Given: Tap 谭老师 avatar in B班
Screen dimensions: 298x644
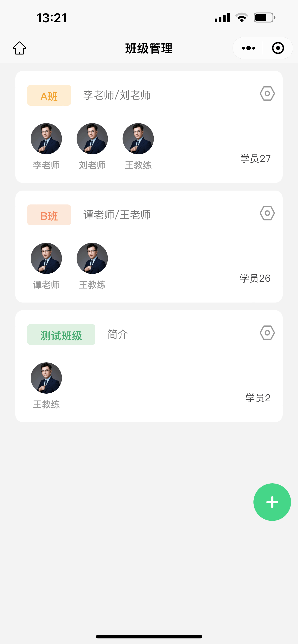Looking at the screenshot, I should click(46, 258).
